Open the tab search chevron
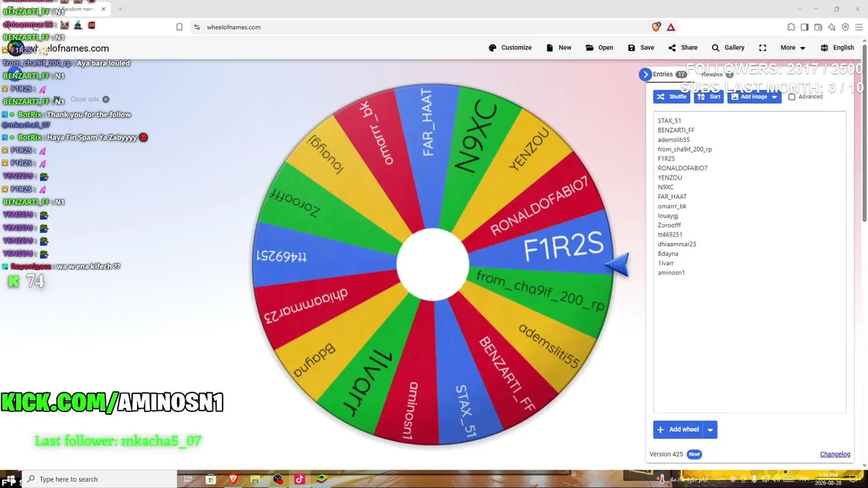Image resolution: width=868 pixels, height=488 pixels. coord(799,9)
